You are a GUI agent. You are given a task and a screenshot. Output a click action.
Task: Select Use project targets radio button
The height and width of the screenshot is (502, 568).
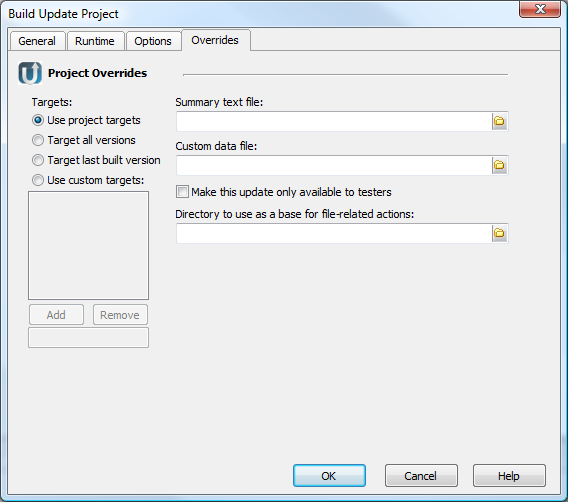[38, 120]
